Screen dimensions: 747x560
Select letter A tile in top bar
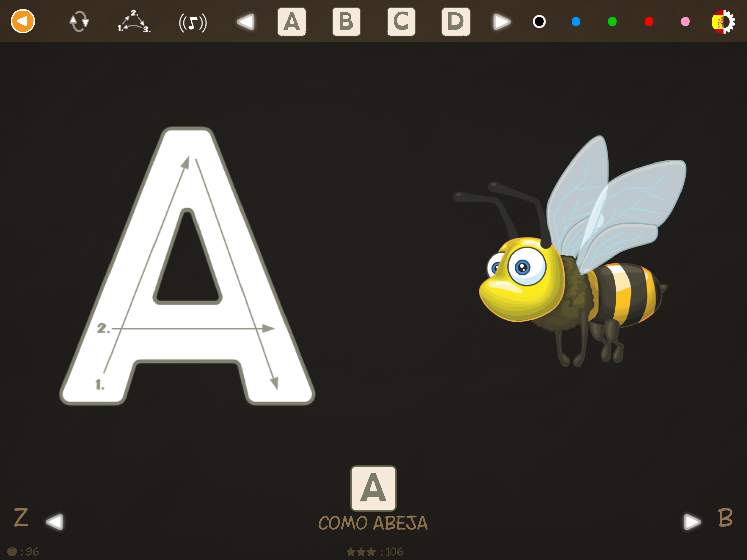click(292, 21)
